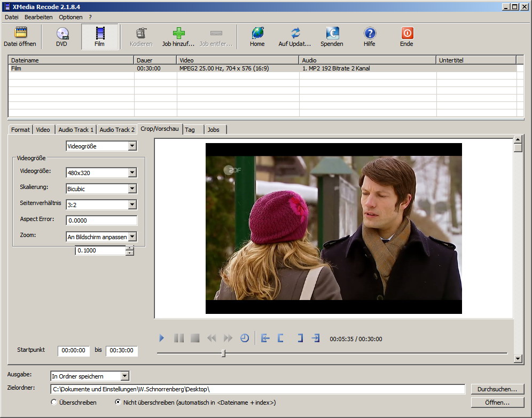532x418 pixels.
Task: Open the question mark help menu
Action: click(90, 17)
